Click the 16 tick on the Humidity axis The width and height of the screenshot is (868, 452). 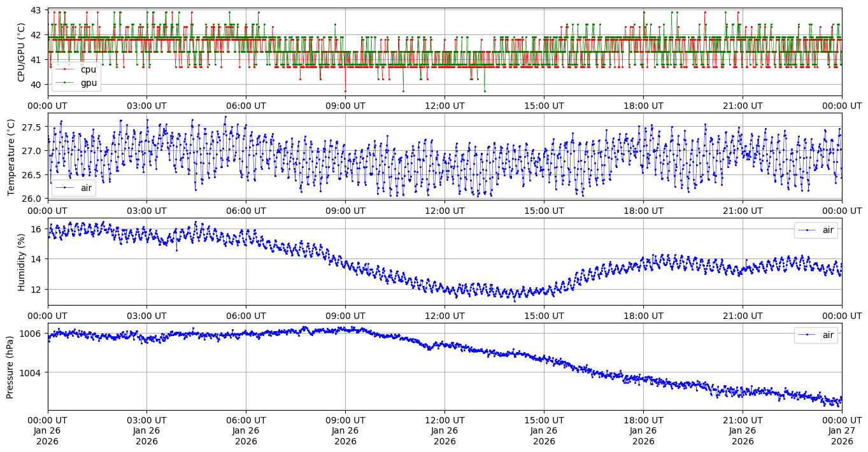(36, 229)
